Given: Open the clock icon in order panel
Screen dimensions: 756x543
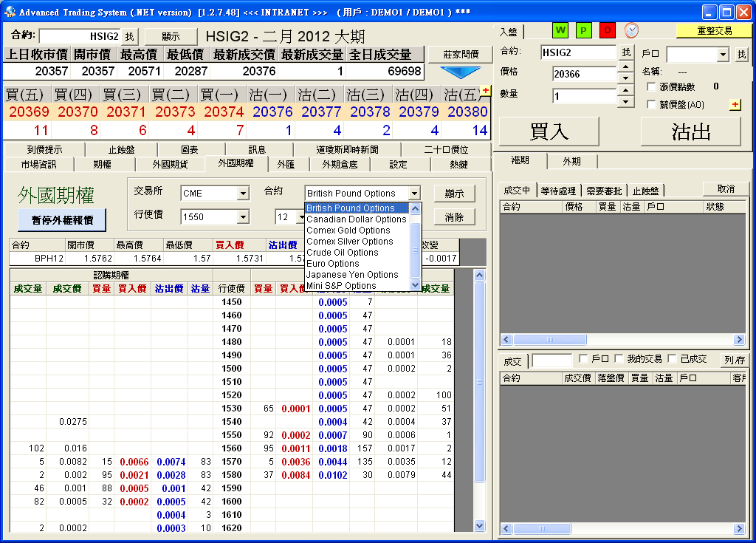Looking at the screenshot, I should pos(631,30).
